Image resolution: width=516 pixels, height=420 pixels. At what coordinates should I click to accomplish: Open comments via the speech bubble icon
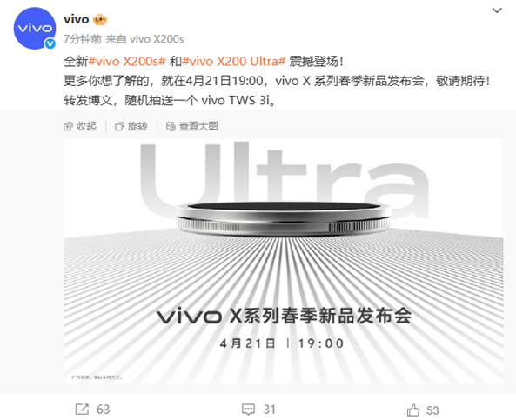(248, 410)
